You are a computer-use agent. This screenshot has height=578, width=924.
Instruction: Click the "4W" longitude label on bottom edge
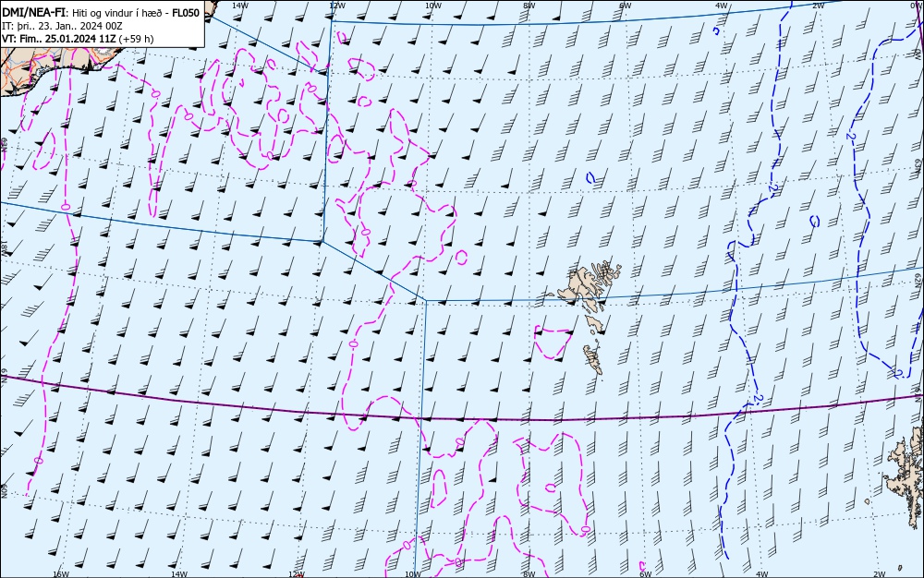point(761,574)
